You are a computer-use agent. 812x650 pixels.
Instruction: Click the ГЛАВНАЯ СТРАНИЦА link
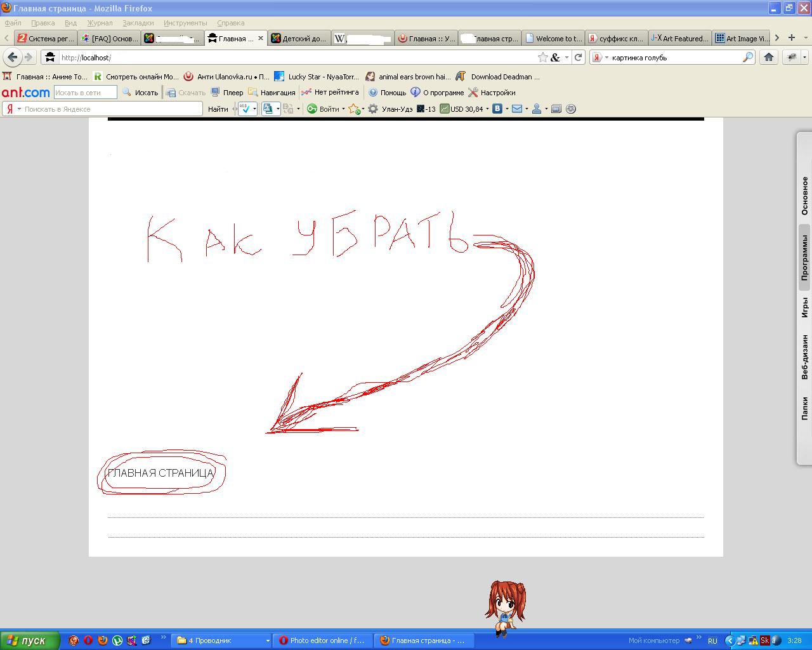[160, 473]
